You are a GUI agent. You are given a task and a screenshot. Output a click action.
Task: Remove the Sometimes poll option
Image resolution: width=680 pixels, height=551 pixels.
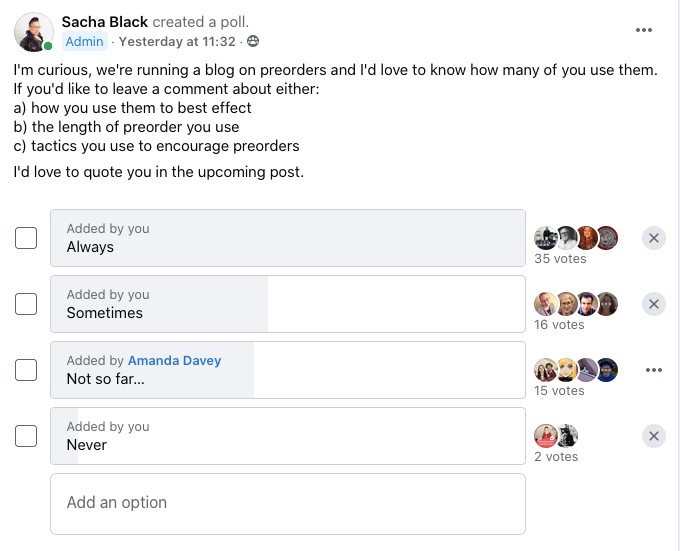click(x=653, y=304)
